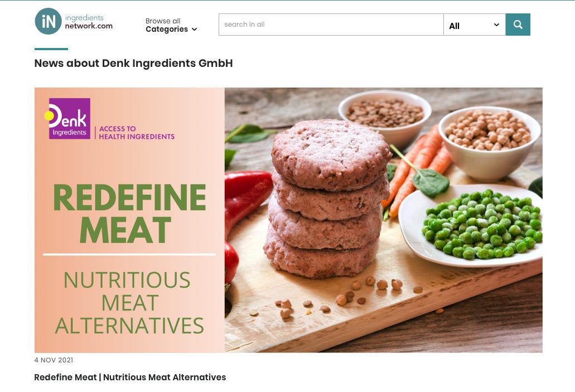This screenshot has height=392, width=575.
Task: Open the stacked burger patties image
Action: coord(326,199)
